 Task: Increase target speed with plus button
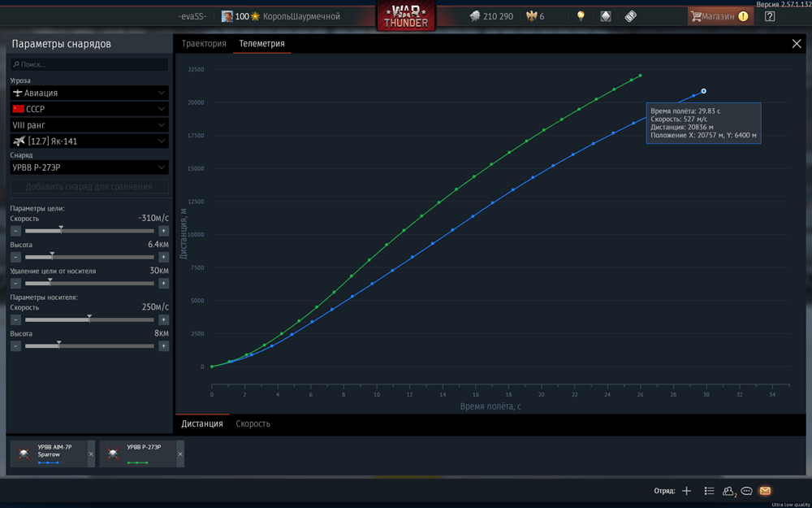pyautogui.click(x=164, y=231)
